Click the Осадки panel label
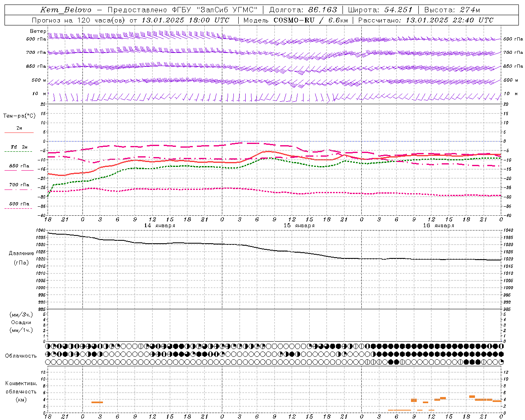Screen dimensions: 525x420 tap(21, 322)
